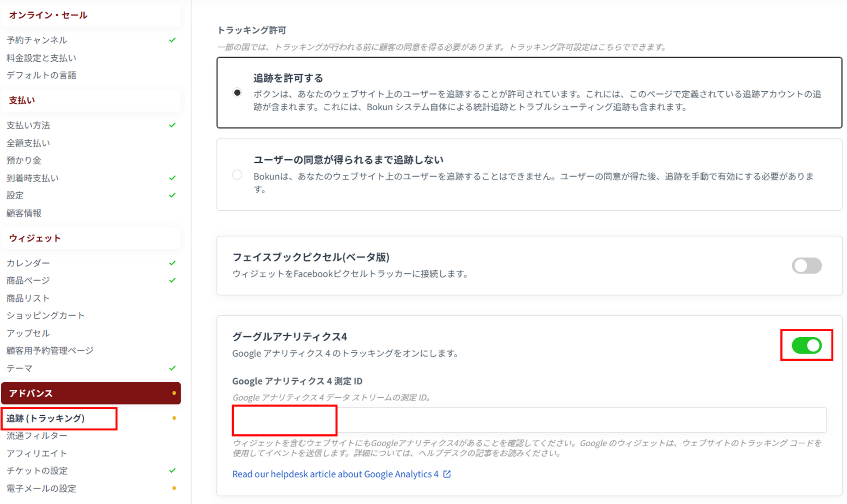Click orange dot on アドバンス header

174,393
